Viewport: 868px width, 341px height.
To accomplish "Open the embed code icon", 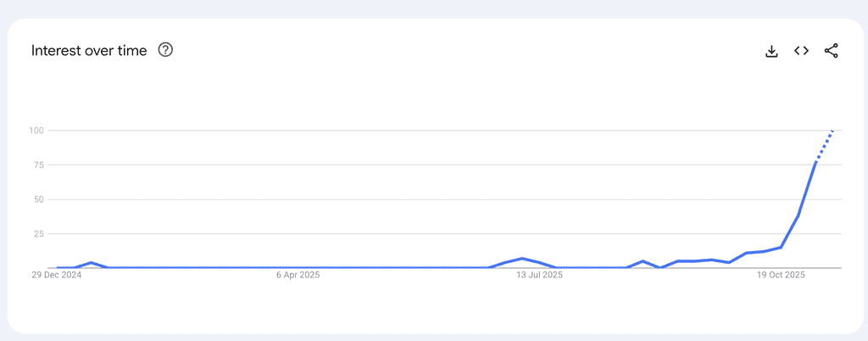I will (x=801, y=51).
